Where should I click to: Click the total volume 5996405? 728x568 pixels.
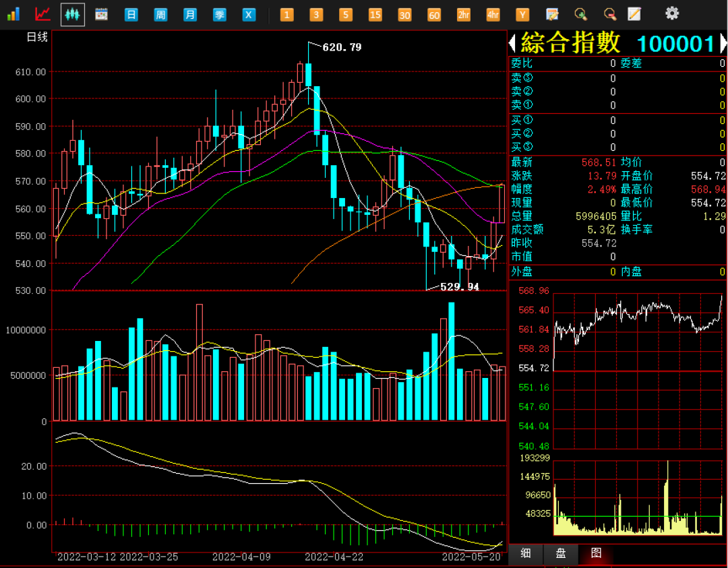click(x=596, y=216)
